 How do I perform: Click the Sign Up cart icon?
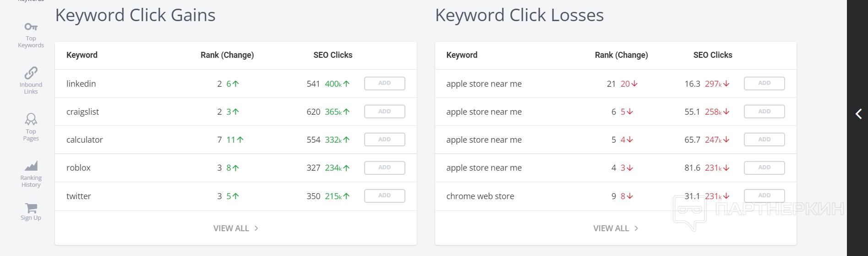[x=31, y=208]
